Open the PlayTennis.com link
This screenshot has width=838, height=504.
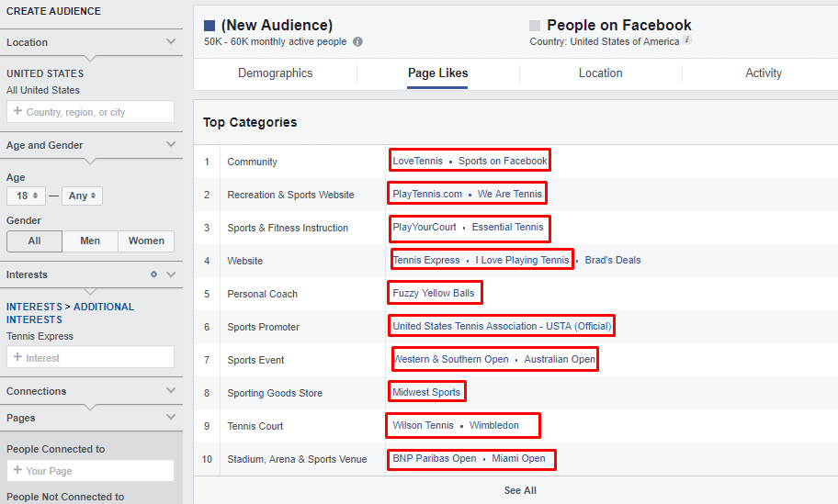[427, 194]
